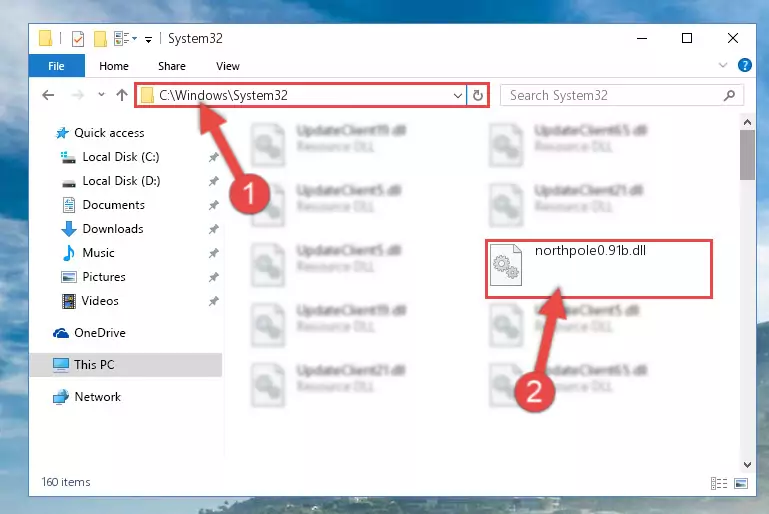Open the File menu
769x514 pixels.
click(56, 66)
